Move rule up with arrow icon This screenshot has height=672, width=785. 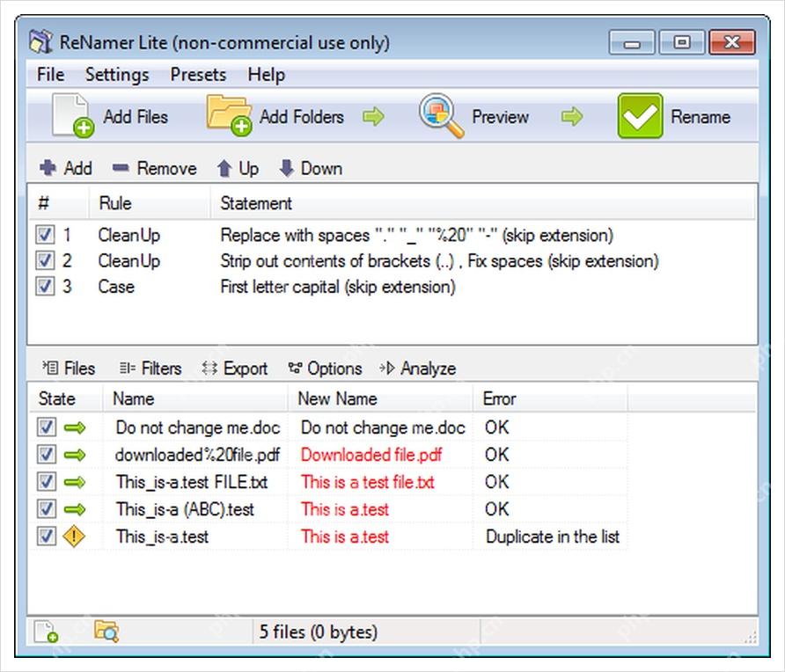tap(224, 168)
